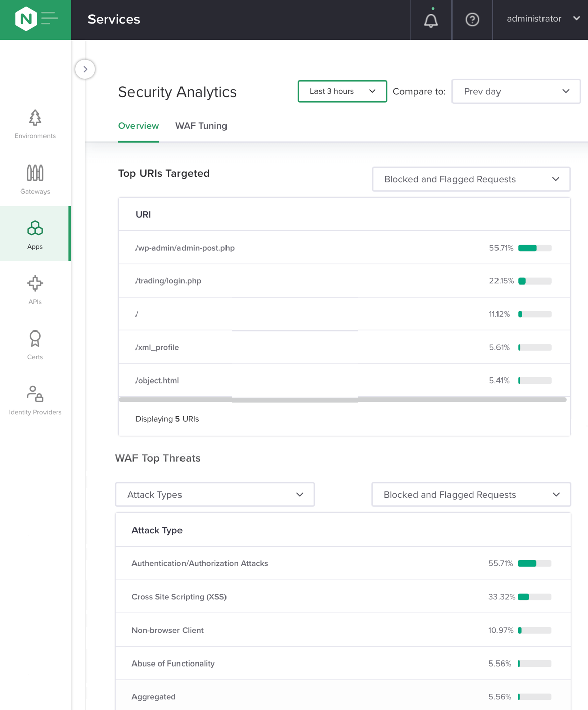Open Top URIs Blocked and Flagged Requests dropdown

point(471,179)
